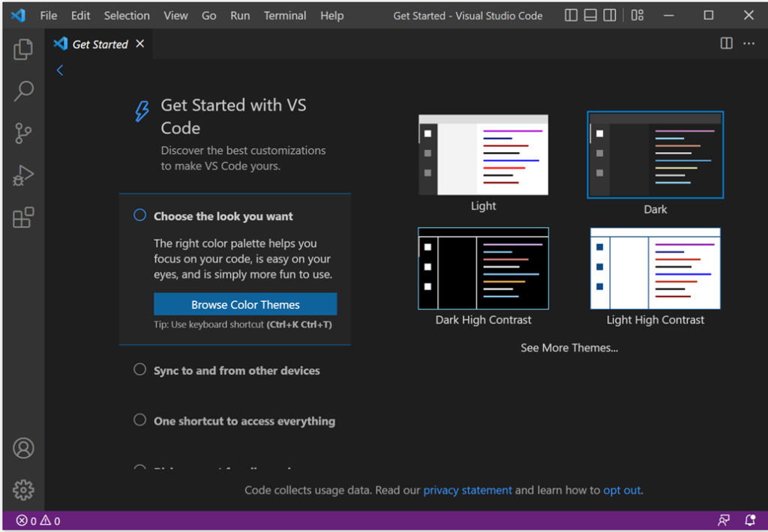Click the feedback icon in the status bar
768x532 pixels.
(724, 519)
